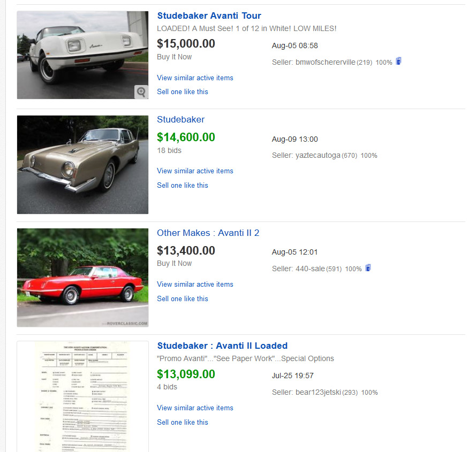This screenshot has width=476, height=452.
Task: Open the Studebaker Avanti Tour listing title
Action: [209, 16]
